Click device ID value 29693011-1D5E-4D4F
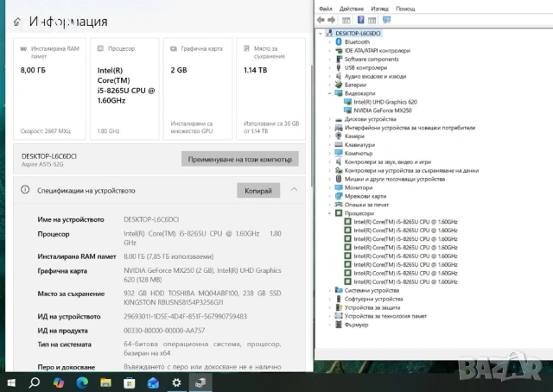This screenshot has height=392, width=553. click(x=185, y=317)
